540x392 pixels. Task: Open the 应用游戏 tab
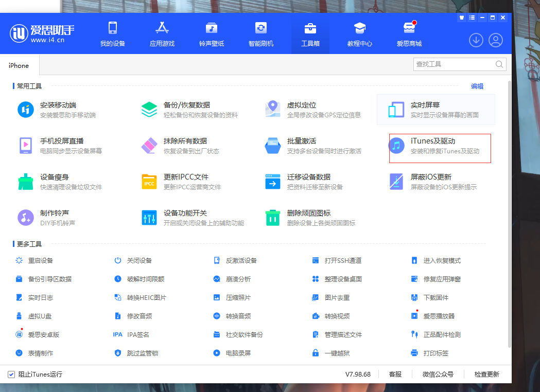coord(162,34)
